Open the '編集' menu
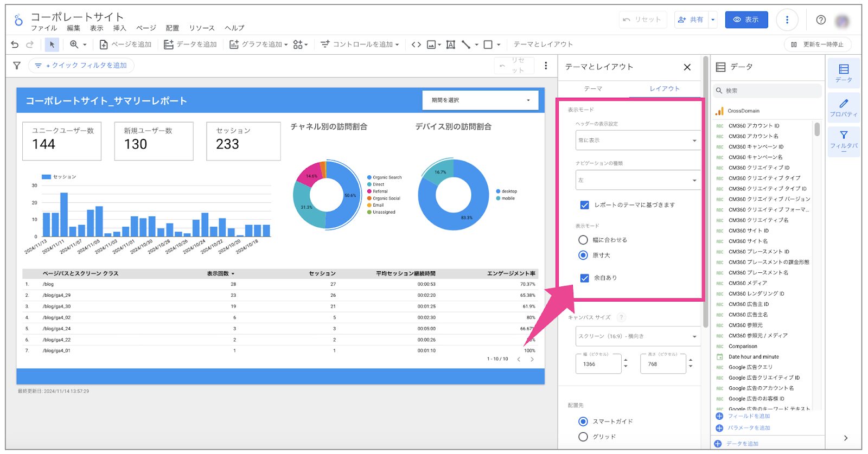 point(73,28)
